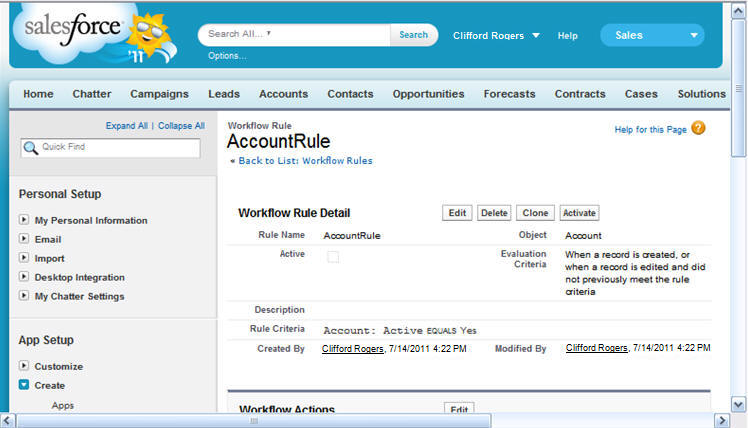Open Clifford Rogers link in Modified By

[x=596, y=348]
